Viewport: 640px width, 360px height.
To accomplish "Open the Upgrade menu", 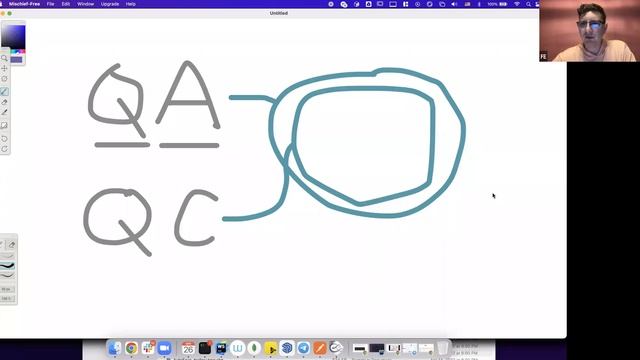I will [110, 4].
